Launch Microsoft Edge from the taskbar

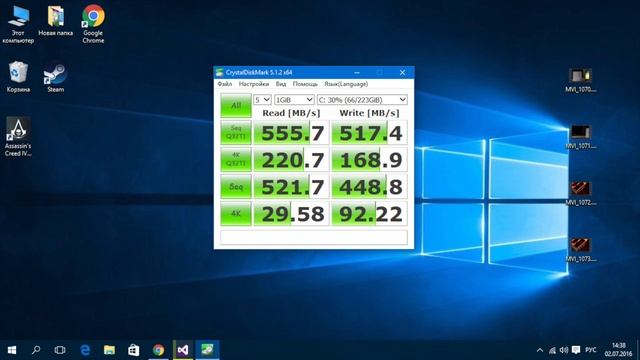(x=85, y=350)
